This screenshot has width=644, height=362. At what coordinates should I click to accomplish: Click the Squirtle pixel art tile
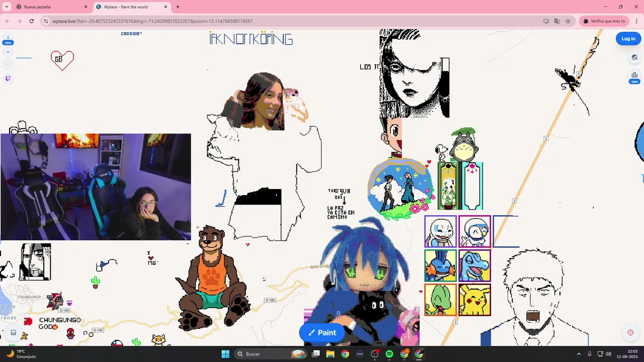pos(441,231)
